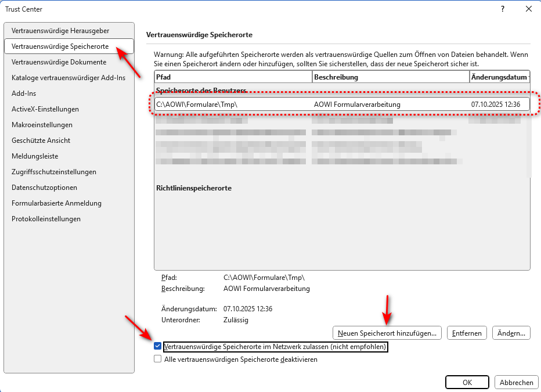This screenshot has height=392, width=541.
Task: Sort list by Pfad column header
Action: point(232,77)
